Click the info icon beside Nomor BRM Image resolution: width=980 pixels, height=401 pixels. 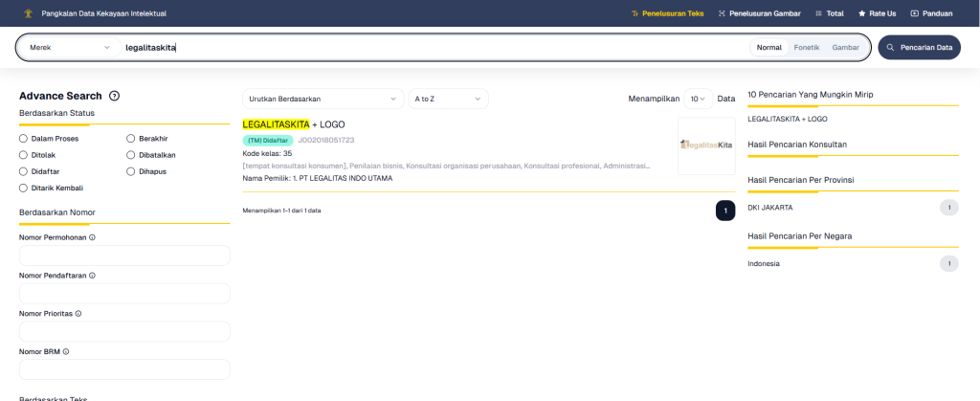[66, 351]
